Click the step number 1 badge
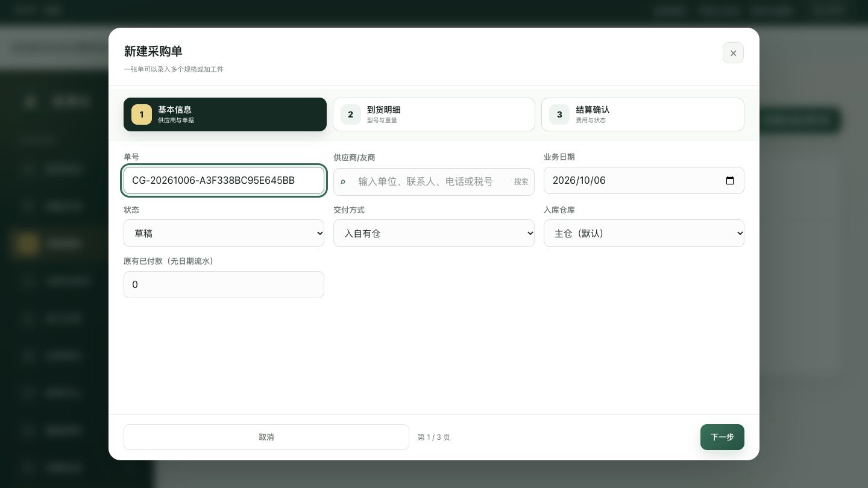This screenshot has height=488, width=868. click(142, 114)
